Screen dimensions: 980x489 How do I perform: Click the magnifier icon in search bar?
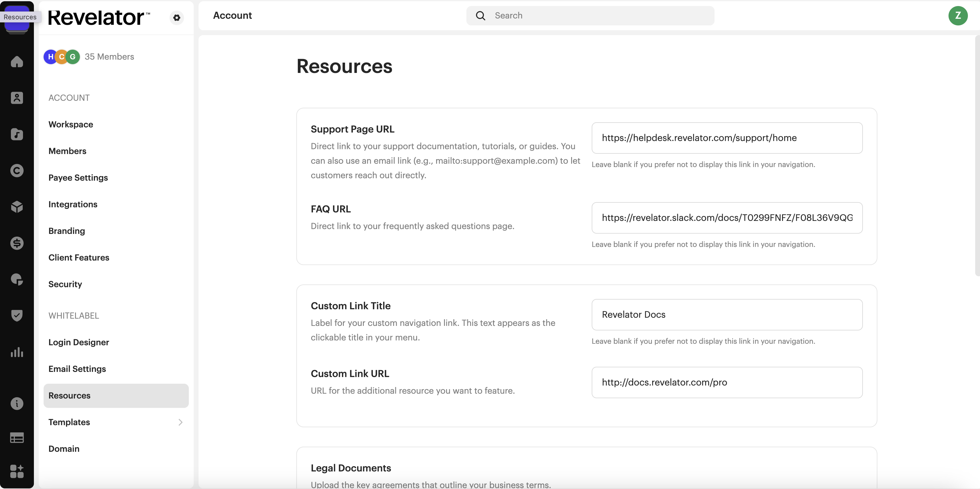481,16
